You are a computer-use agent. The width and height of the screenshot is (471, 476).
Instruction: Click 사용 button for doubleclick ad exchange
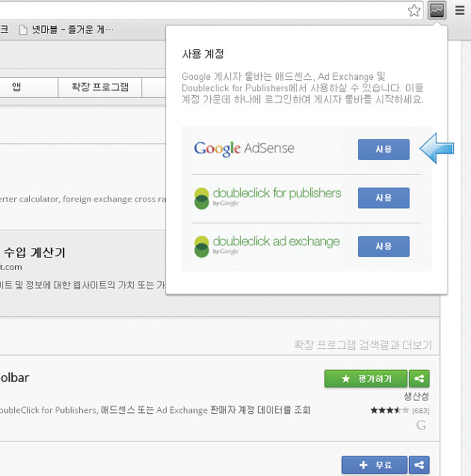tap(384, 247)
